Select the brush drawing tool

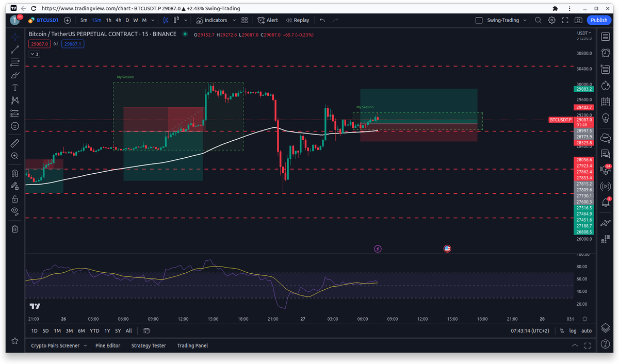coord(14,75)
